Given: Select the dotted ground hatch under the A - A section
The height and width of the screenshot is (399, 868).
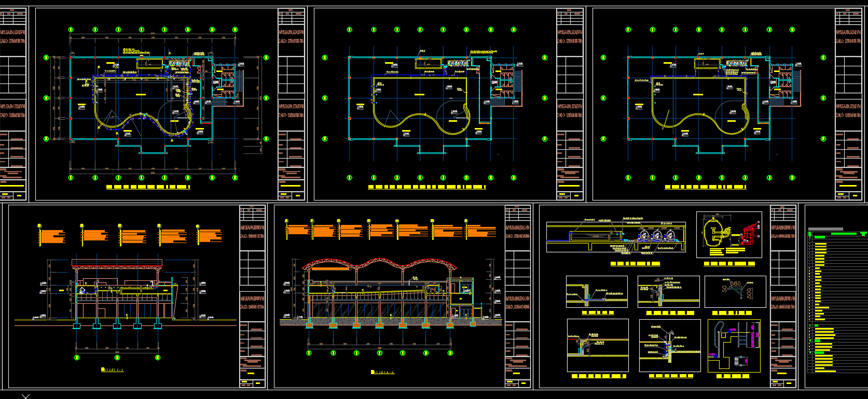Looking at the screenshot, I should pyautogui.click(x=390, y=322).
